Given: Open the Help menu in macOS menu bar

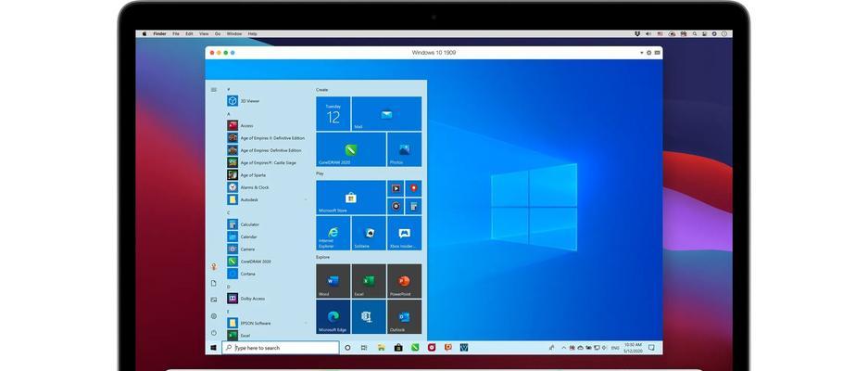Looking at the screenshot, I should coord(252,33).
